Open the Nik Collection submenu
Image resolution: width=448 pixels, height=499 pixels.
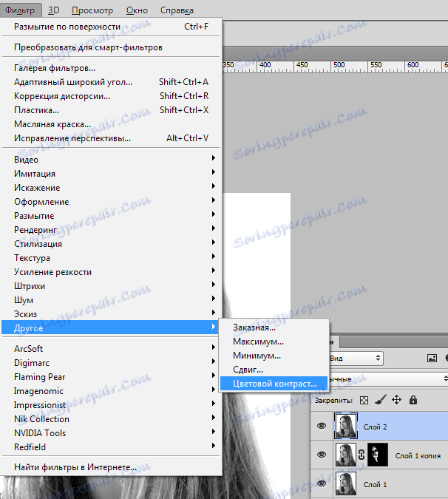(110, 419)
